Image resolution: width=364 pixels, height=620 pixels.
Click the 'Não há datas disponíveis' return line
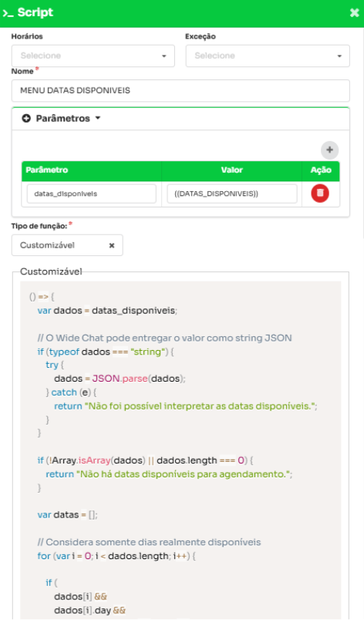pos(169,474)
